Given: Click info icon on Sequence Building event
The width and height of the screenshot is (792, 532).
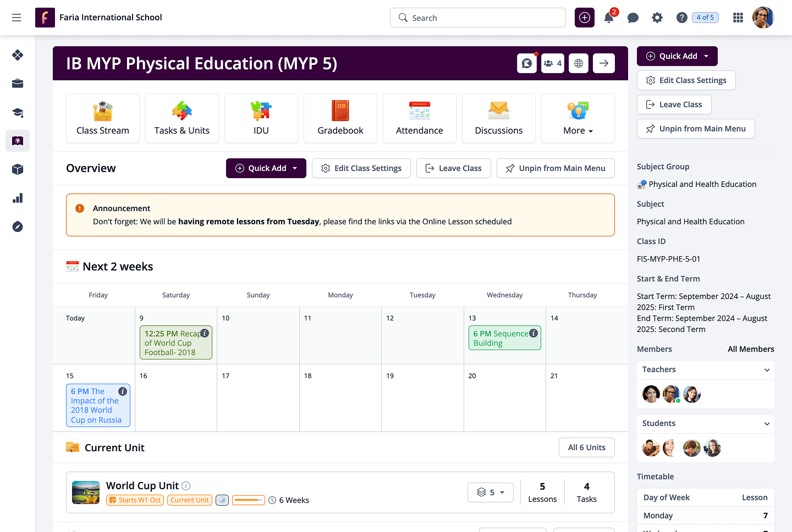Looking at the screenshot, I should coord(533,333).
